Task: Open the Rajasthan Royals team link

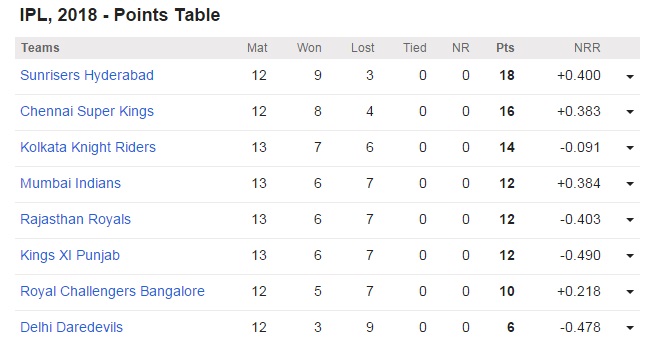Action: point(75,219)
